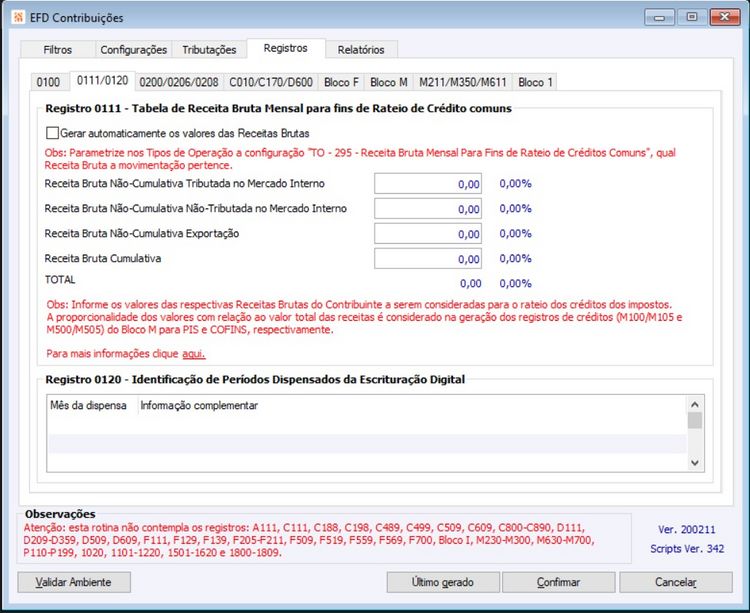Open the Bloco F sub-tab
This screenshot has height=613, width=750.
click(341, 82)
